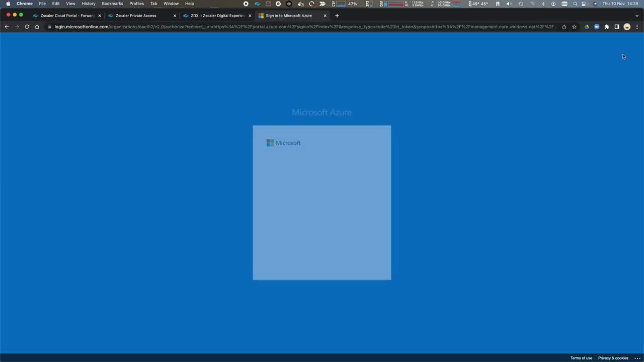Switch to the ZDX Digital Experience tab
The height and width of the screenshot is (362, 644).
217,16
